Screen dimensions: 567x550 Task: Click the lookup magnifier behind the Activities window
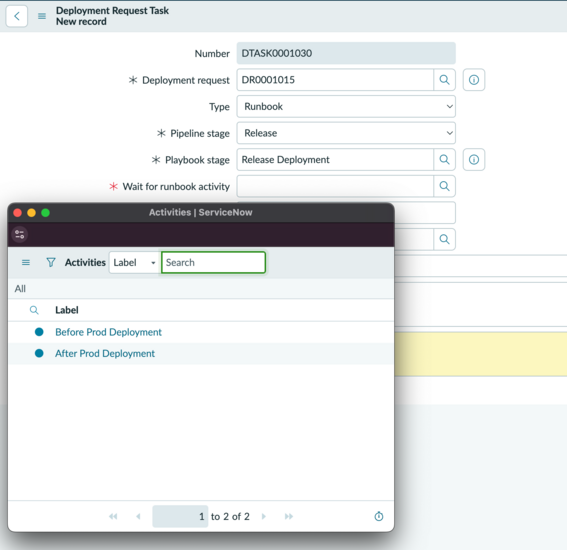[x=444, y=239]
